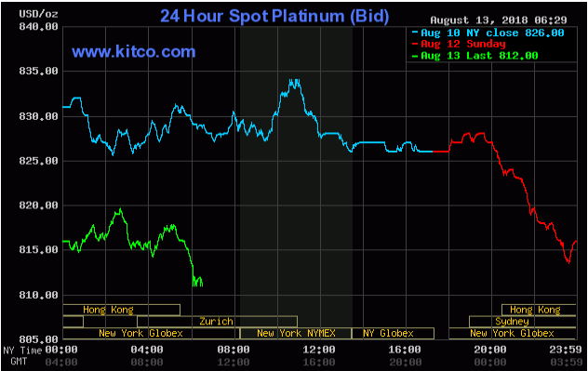Screen dimensions: 588x371
Task: Click the 04:00 NY time label
Action: [147, 350]
